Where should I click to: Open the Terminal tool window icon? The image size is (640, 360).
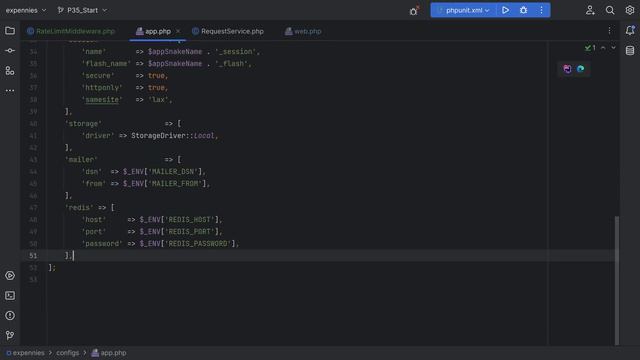pyautogui.click(x=10, y=296)
